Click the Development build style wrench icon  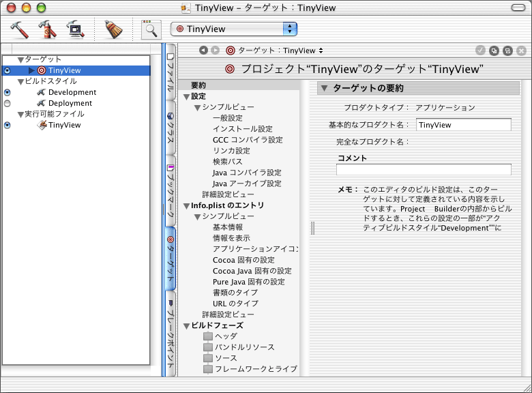[x=42, y=92]
